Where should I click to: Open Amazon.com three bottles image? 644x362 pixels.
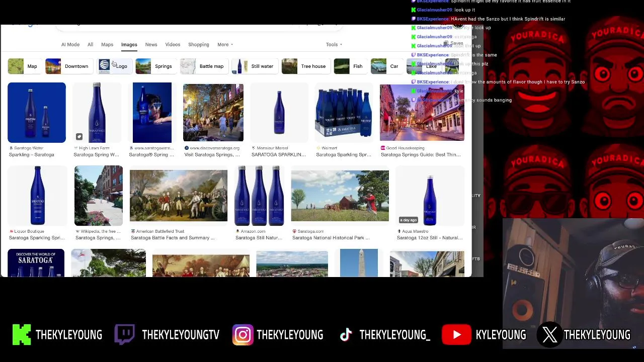(259, 196)
